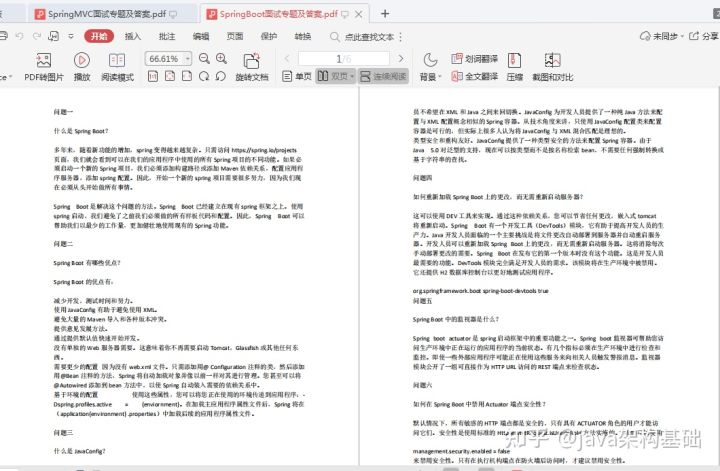Click the PDF转图片 icon
The width and height of the screenshot is (720, 471).
click(x=44, y=60)
